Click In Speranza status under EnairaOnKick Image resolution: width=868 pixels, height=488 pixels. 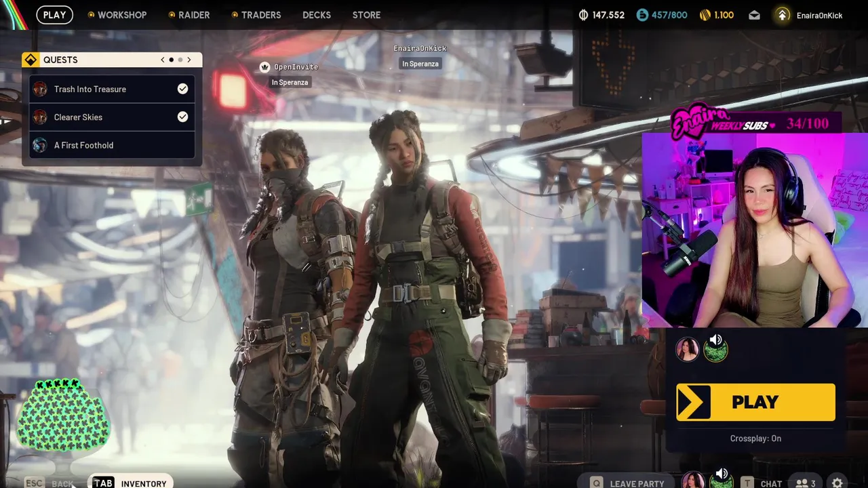tap(420, 64)
